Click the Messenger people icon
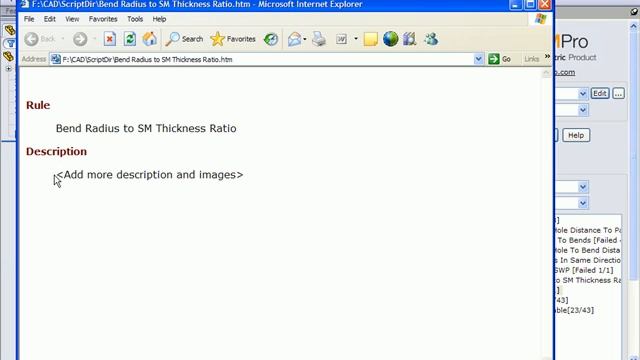The height and width of the screenshot is (360, 640). [431, 39]
